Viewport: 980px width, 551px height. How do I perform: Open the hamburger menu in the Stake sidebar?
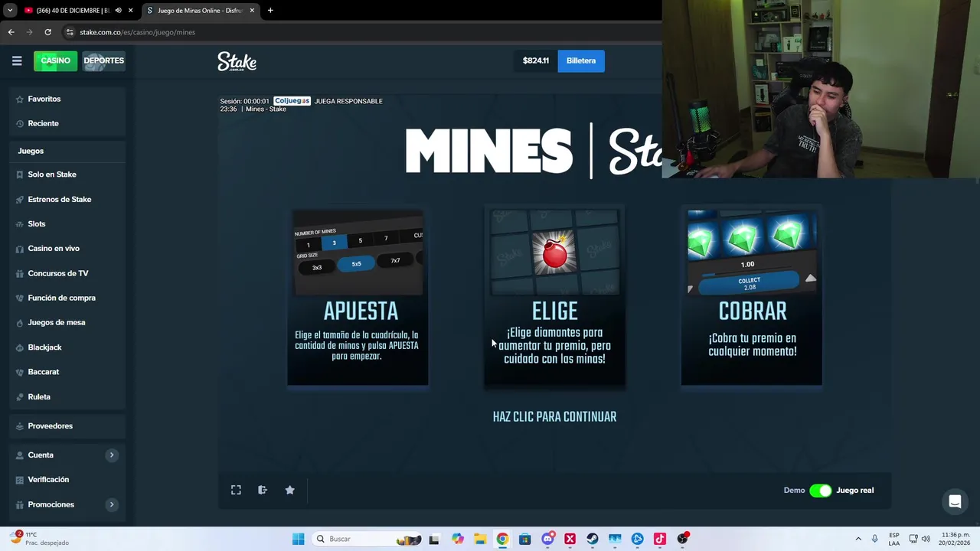point(17,60)
